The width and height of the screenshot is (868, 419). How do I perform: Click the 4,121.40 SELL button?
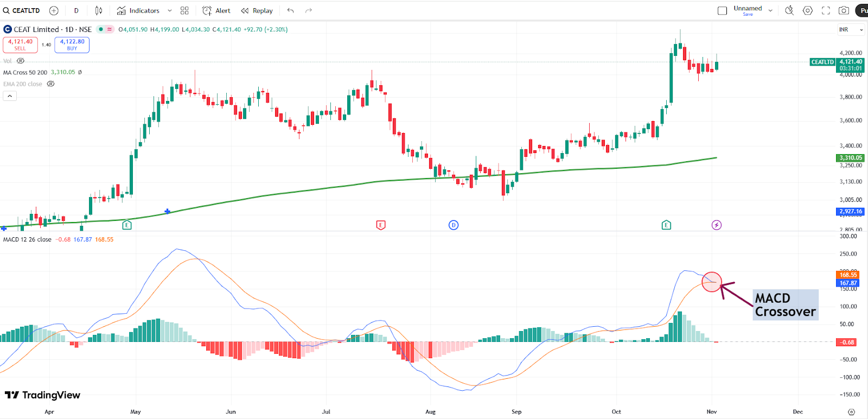point(20,45)
